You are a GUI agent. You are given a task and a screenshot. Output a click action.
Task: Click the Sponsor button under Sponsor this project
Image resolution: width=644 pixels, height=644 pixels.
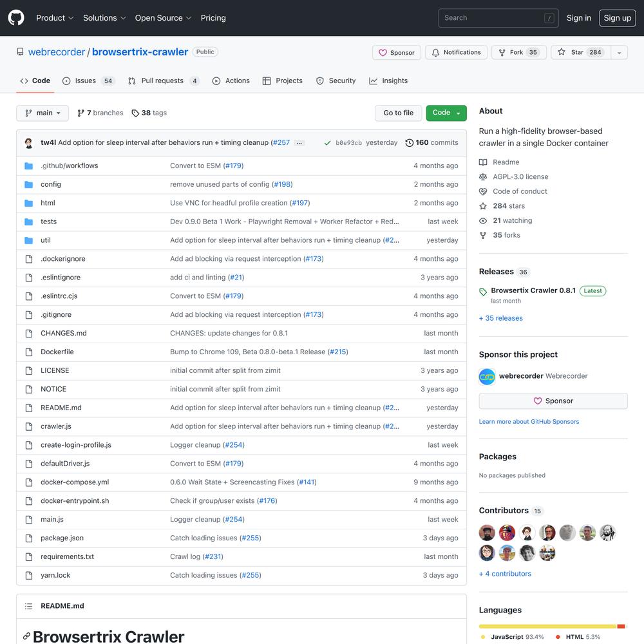point(553,401)
